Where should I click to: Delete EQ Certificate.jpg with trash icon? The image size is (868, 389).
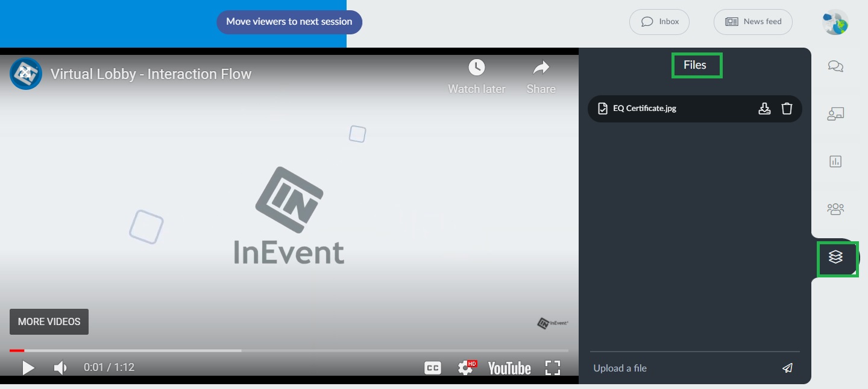[787, 109]
